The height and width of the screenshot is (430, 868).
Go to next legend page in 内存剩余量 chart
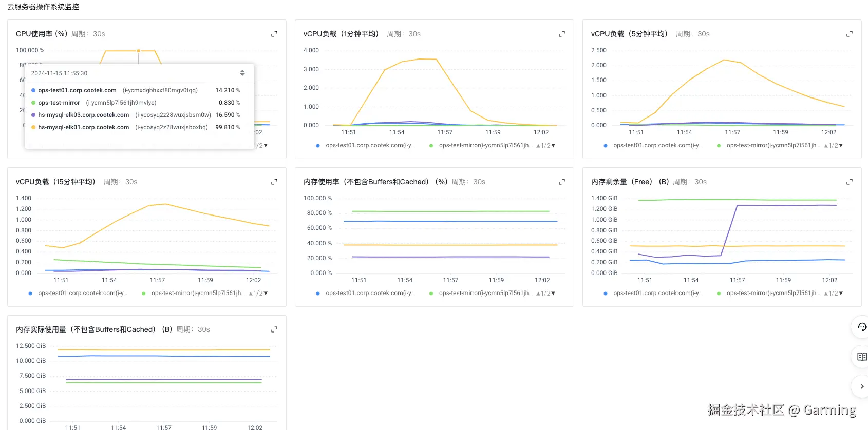[x=841, y=294]
